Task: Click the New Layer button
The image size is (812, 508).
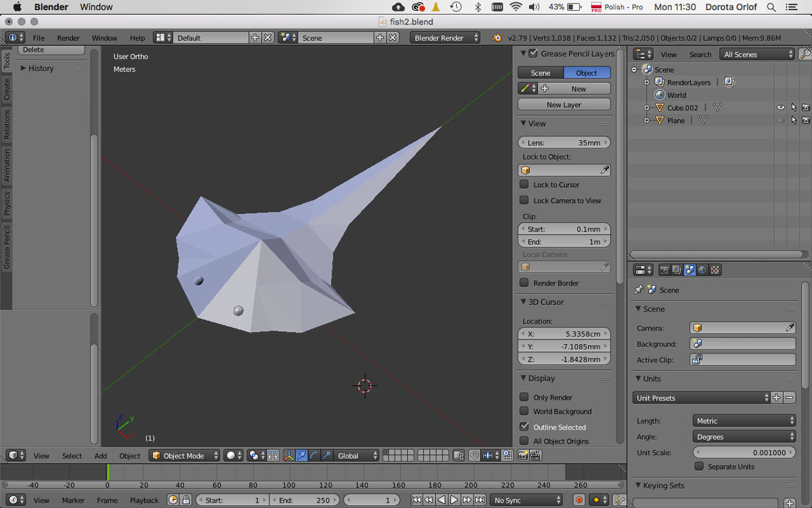Action: pos(564,104)
